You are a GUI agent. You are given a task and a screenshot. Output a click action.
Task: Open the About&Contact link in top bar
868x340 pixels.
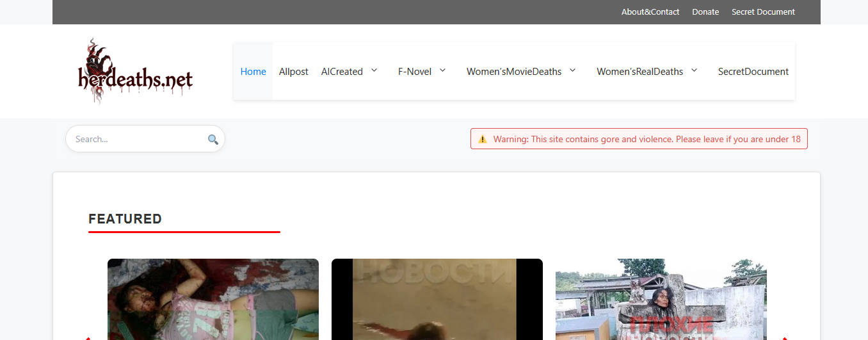click(650, 12)
